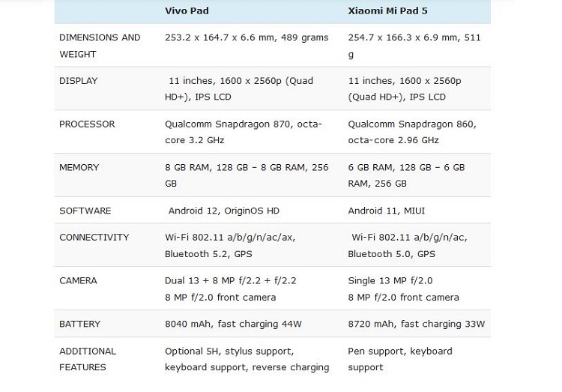Click the ADDITIONAL FEATURES row label
Screen dimensions: 562x392
point(88,359)
